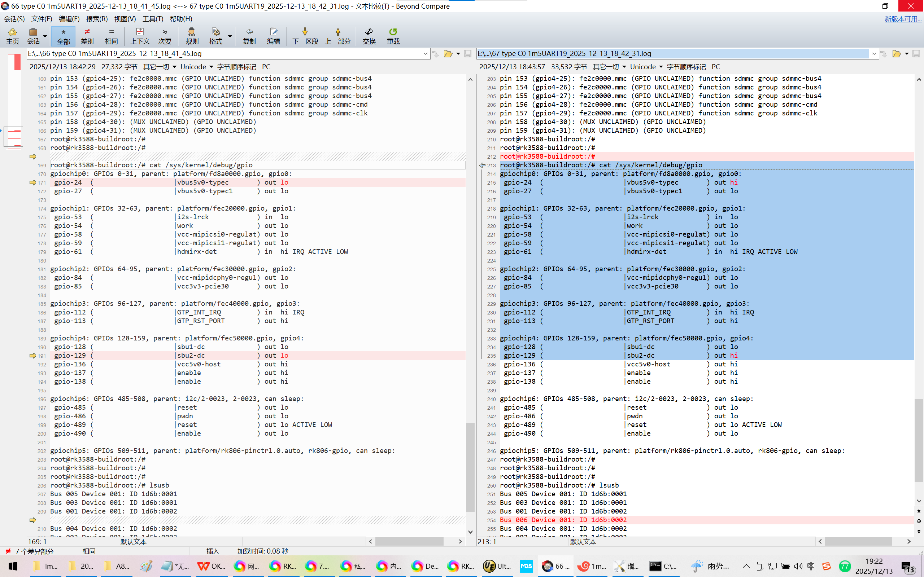Open the 搜索(R) menu
The image size is (924, 577).
[97, 19]
